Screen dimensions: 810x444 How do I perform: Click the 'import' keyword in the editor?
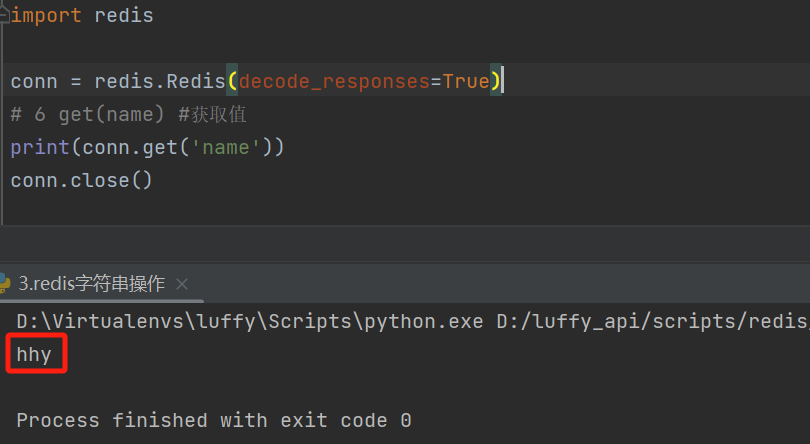pyautogui.click(x=46, y=16)
